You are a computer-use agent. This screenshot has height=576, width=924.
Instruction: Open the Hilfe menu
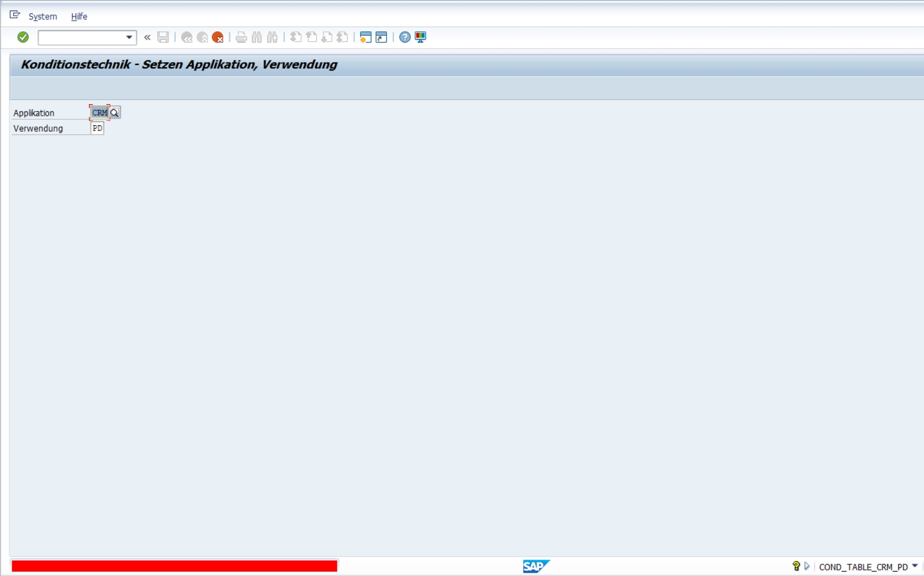79,16
